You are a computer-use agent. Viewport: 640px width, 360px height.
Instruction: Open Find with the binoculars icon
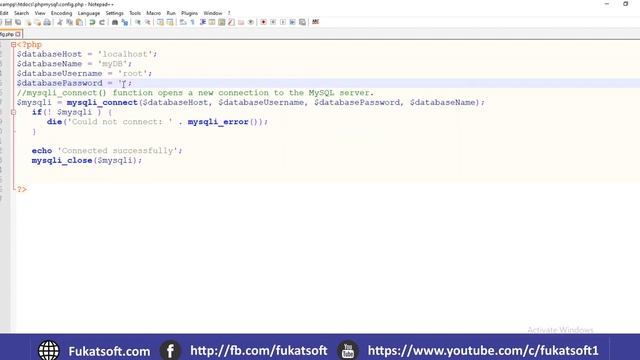[x=115, y=22]
